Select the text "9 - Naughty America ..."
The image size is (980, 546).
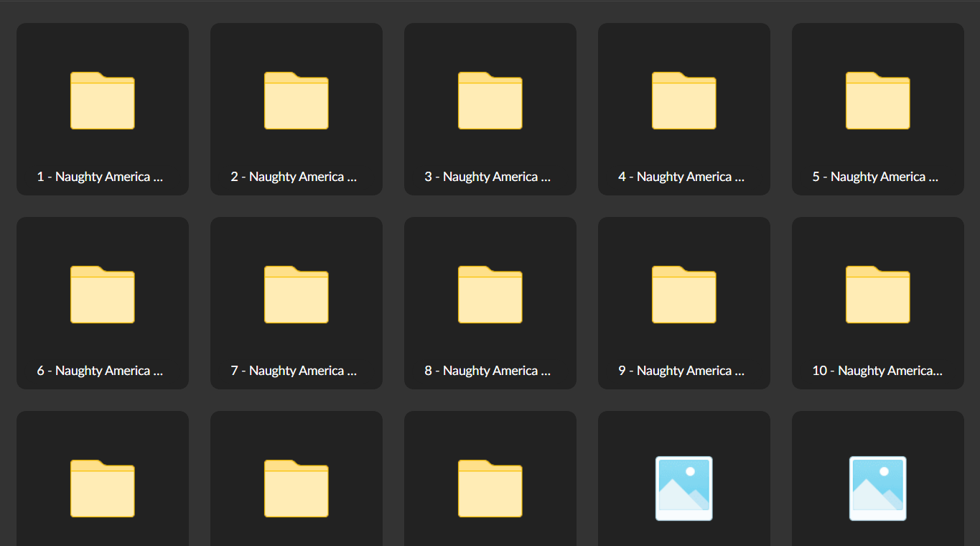[682, 371]
